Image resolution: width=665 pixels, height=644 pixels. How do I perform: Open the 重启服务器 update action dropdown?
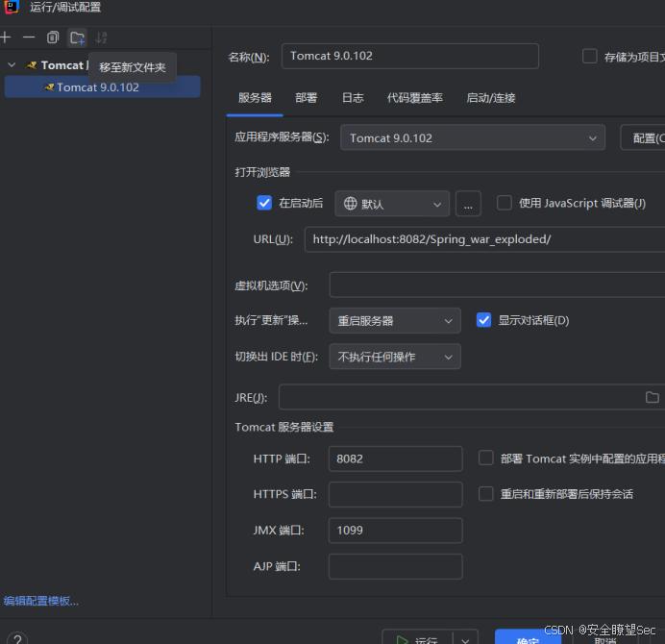click(395, 320)
